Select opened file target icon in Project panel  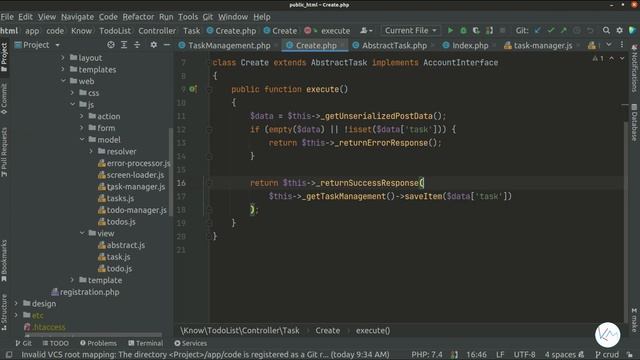point(111,45)
